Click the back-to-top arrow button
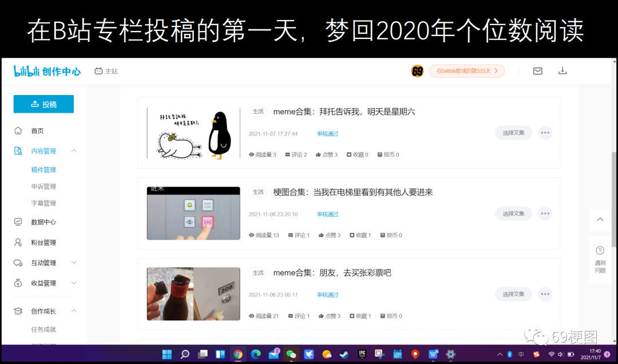Screen dimensions: 618x364 pyautogui.click(x=600, y=219)
